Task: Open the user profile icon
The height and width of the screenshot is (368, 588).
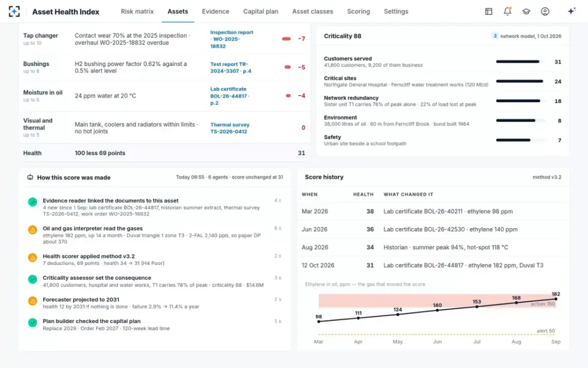Action: point(545,11)
